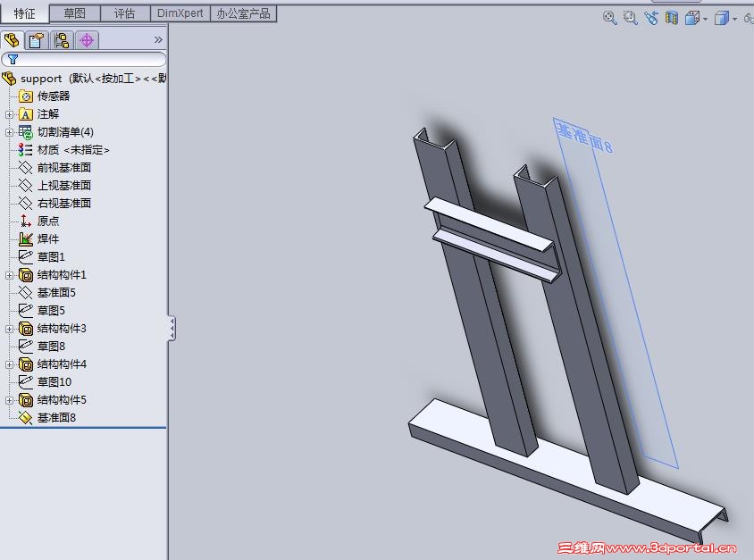
Task: Open the ConfigurationManager tab icon
Action: [x=62, y=40]
